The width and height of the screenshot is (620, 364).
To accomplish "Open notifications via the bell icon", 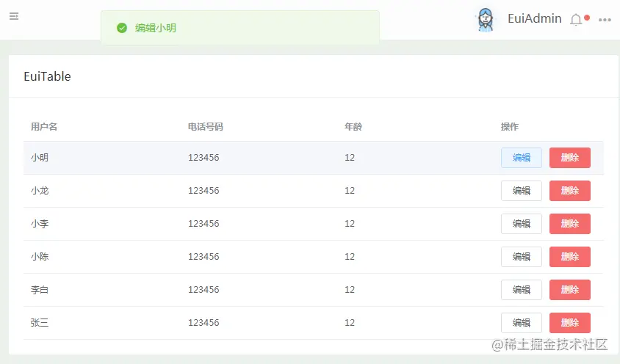I will pos(576,19).
